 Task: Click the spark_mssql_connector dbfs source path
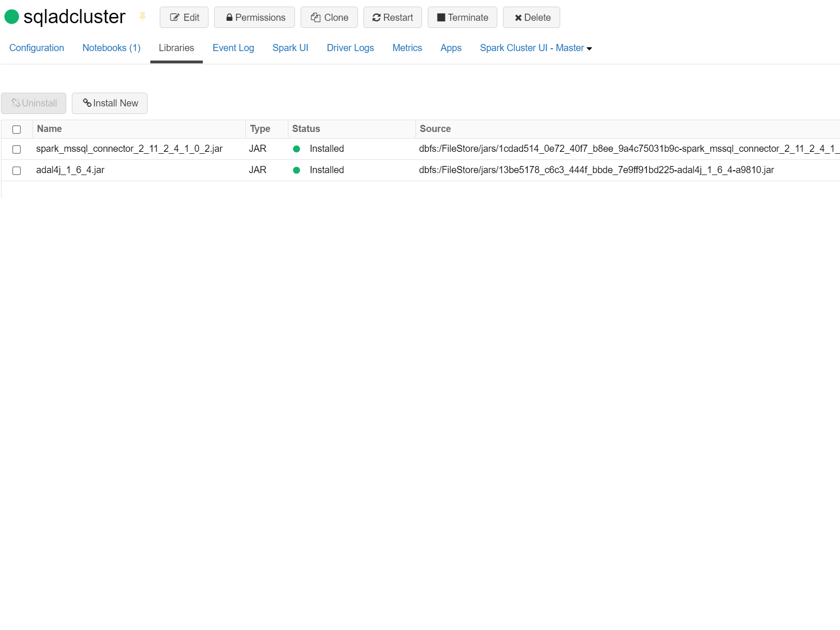pos(629,149)
